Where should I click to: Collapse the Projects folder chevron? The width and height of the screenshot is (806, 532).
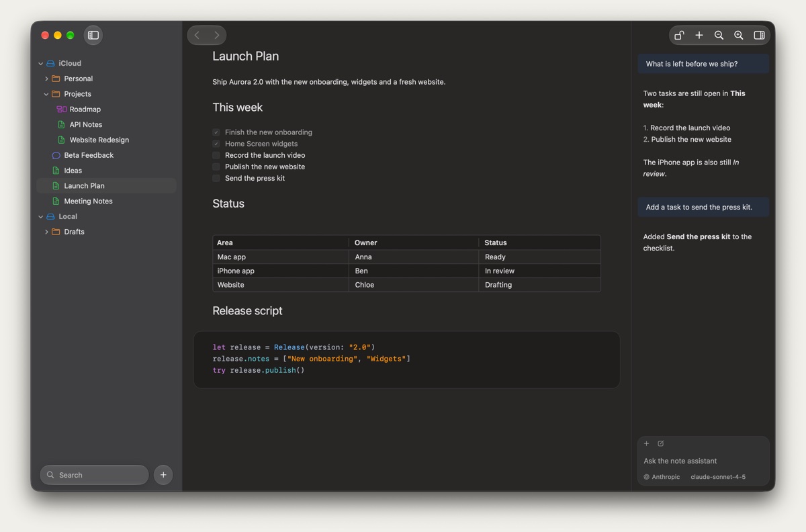pyautogui.click(x=46, y=94)
